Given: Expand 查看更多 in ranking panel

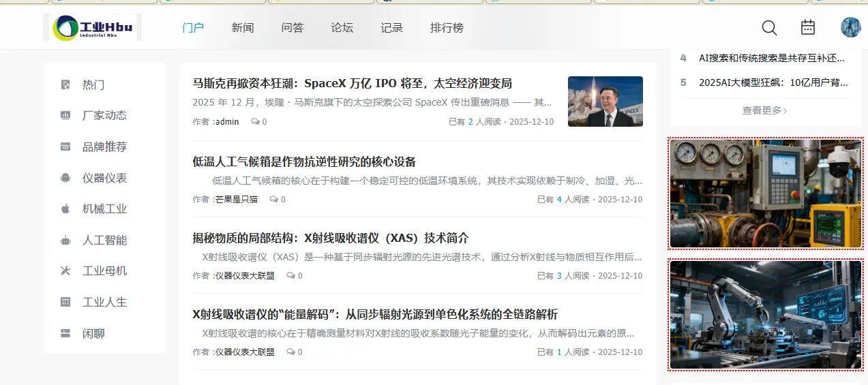Looking at the screenshot, I should coord(764,110).
